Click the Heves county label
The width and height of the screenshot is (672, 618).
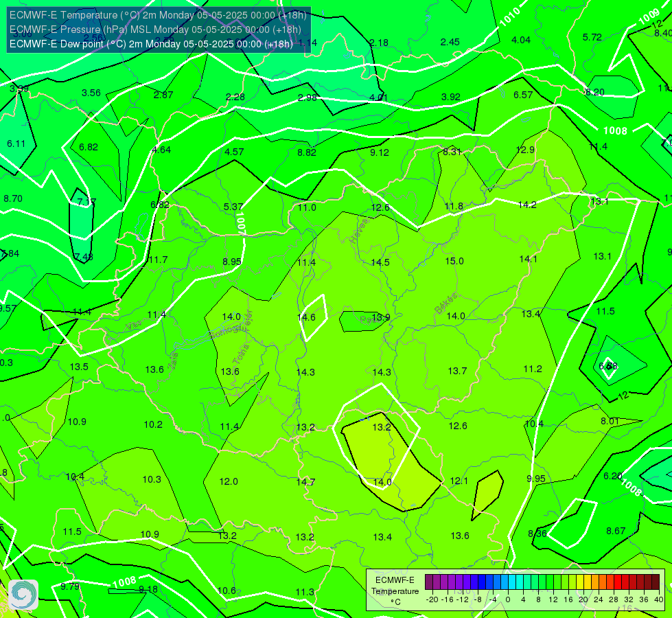pyautogui.click(x=359, y=231)
